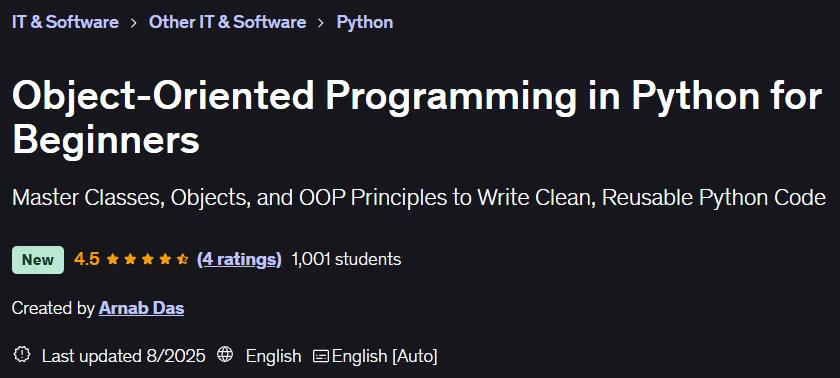Click the 1,001 students text

point(346,260)
